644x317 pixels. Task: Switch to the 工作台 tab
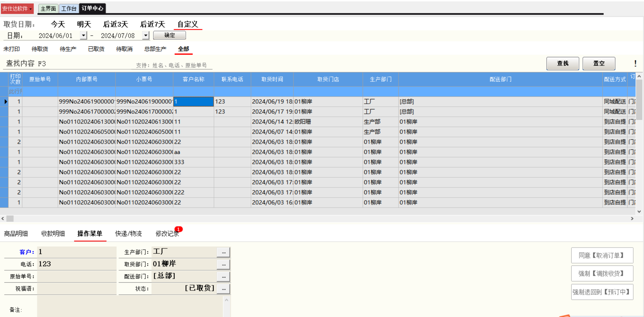69,8
